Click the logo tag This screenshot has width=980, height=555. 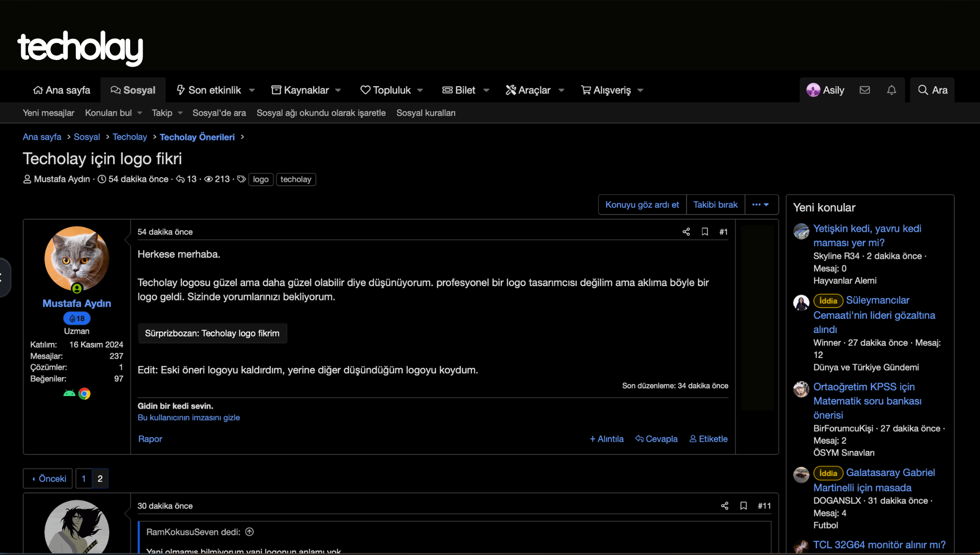tap(261, 179)
